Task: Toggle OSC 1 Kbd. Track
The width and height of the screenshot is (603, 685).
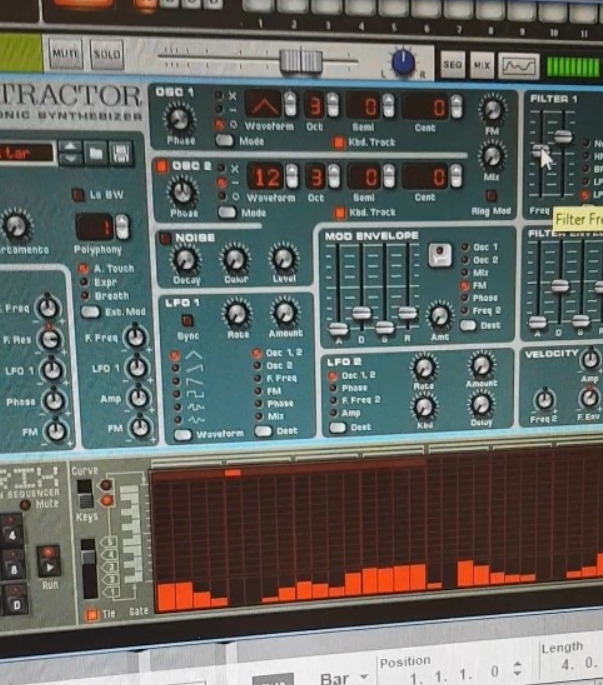Action: pyautogui.click(x=339, y=142)
